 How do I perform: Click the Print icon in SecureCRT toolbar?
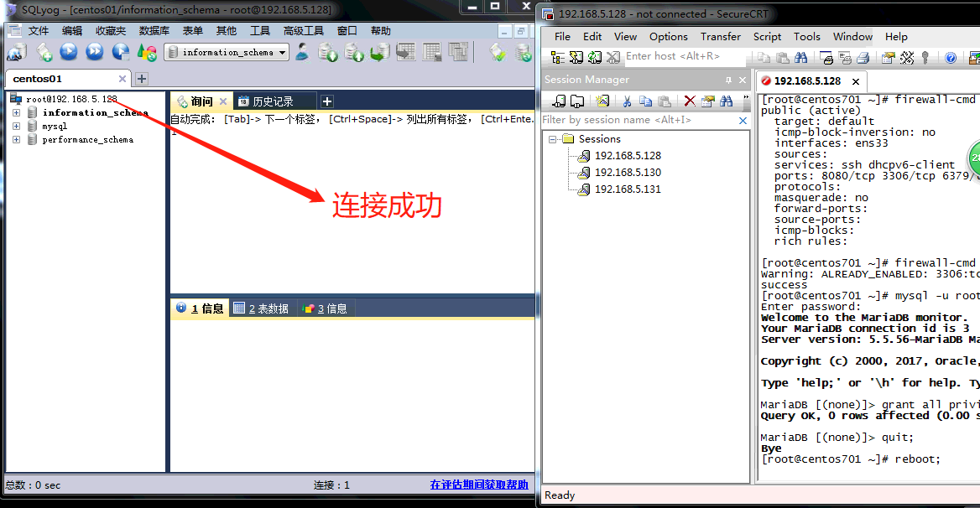point(863,58)
